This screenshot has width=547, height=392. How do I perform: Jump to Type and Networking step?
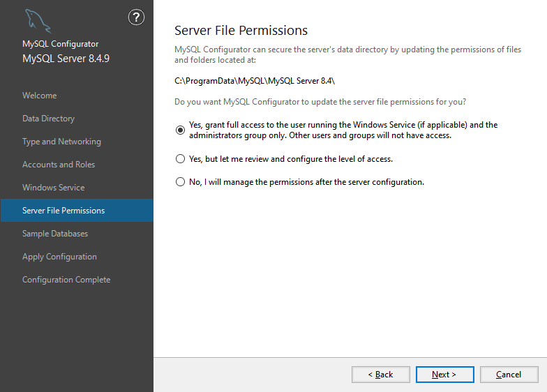61,142
